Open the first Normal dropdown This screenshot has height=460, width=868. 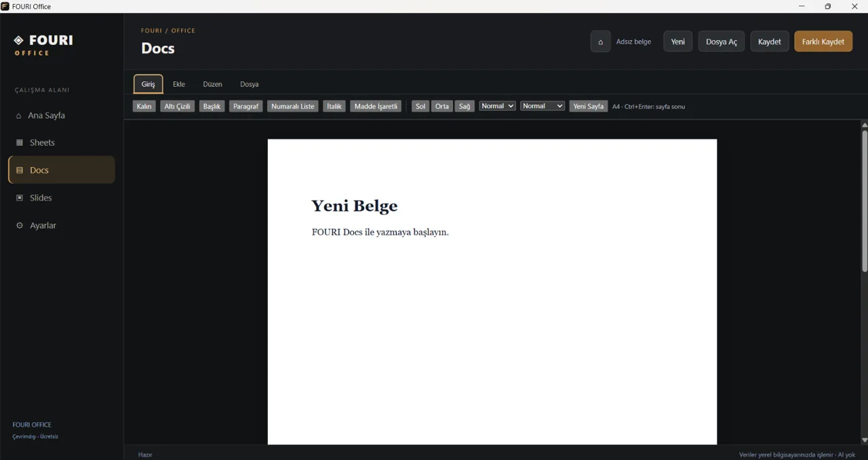[x=497, y=106]
